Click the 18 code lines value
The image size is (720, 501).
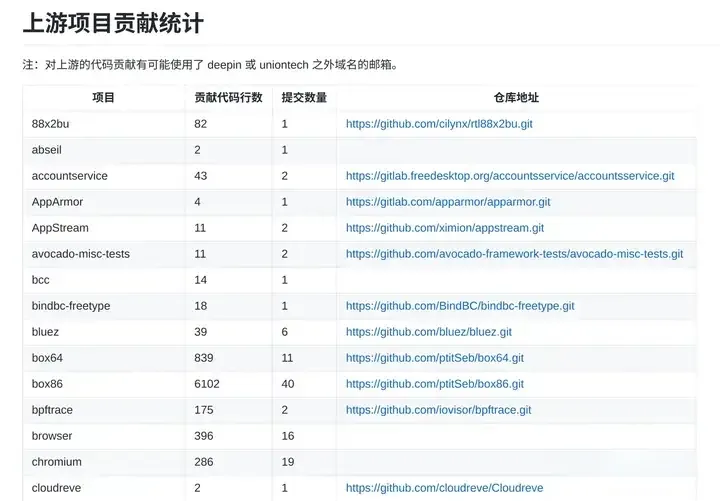200,306
